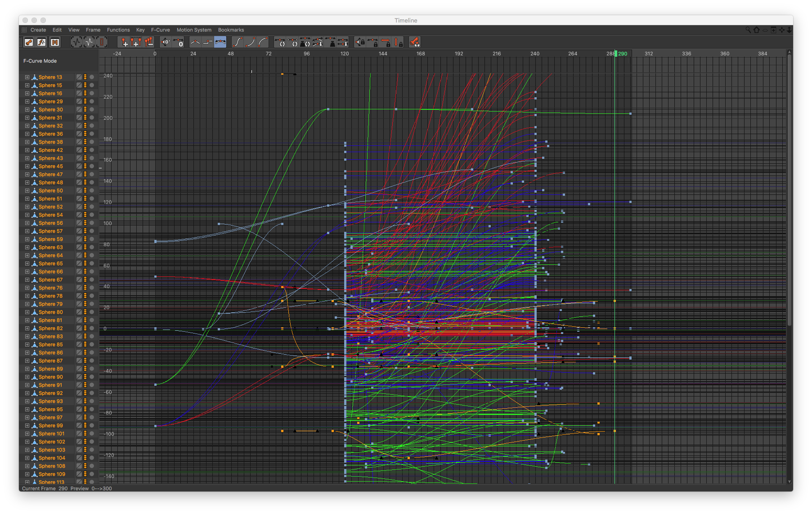Viewport: 812px width, 514px height.
Task: Click the angle zero tangent icon
Action: 166,42
